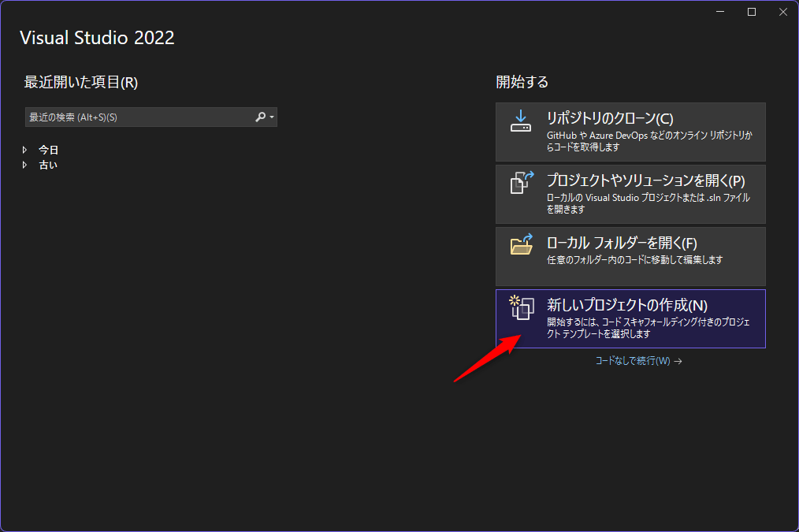Click the search magnifier icon

260,117
